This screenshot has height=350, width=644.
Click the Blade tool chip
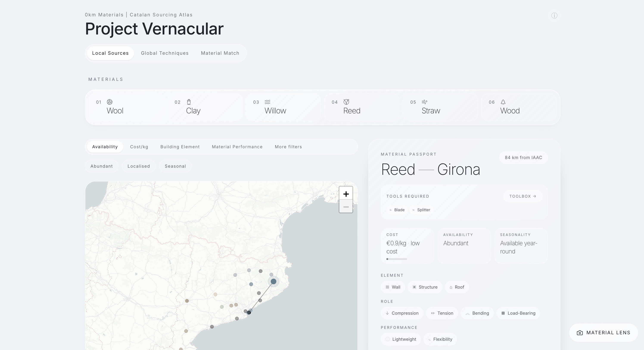(397, 210)
